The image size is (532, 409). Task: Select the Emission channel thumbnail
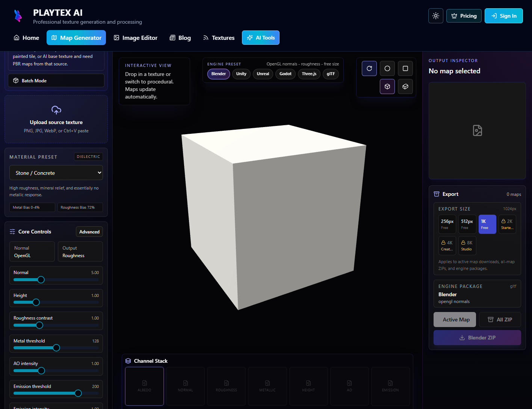(x=390, y=386)
